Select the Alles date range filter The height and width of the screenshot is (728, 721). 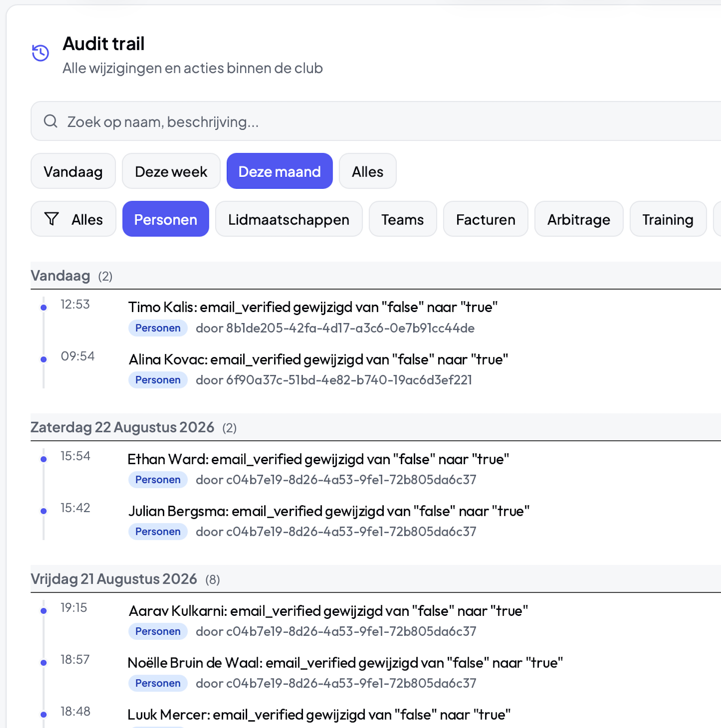tap(367, 171)
